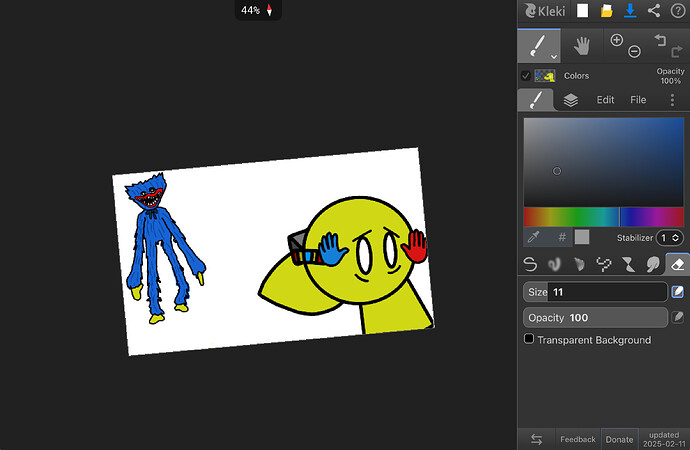Click the Donate button
This screenshot has width=690, height=450.
[619, 439]
